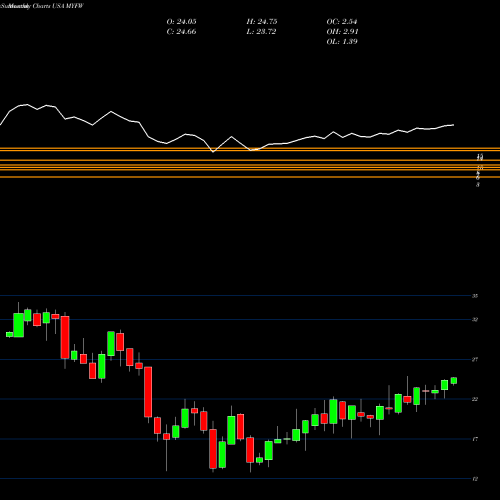This screenshot has width=500, height=500.
Task: Select the low price value L: 23.72
Action: tap(262, 32)
